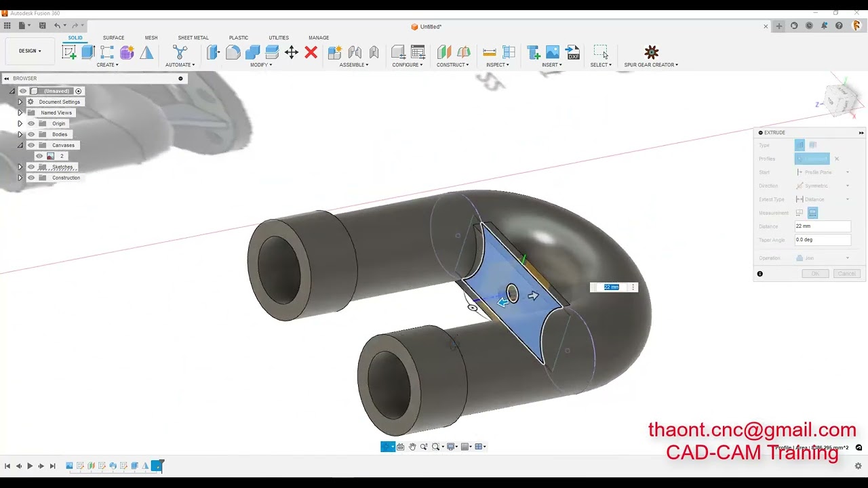868x488 pixels.
Task: Click the Save icon
Action: coord(42,26)
